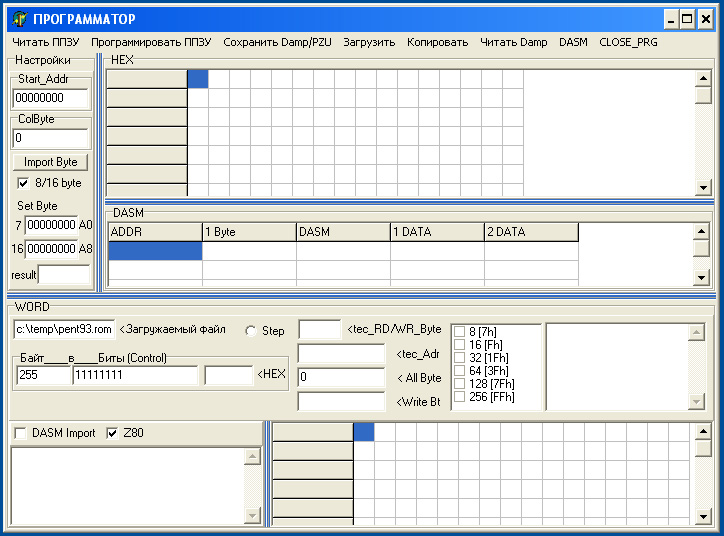Click the DASM Import text area
Image resolution: width=724 pixels, height=536 pixels.
click(128, 485)
